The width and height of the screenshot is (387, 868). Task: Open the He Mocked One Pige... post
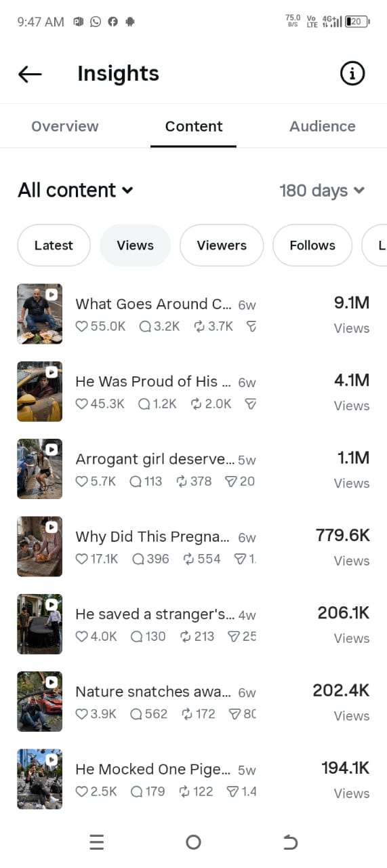193,779
